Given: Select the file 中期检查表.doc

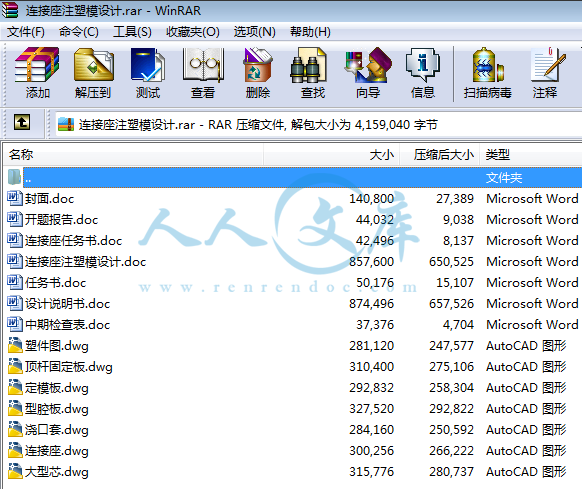Looking at the screenshot, I should 68,325.
